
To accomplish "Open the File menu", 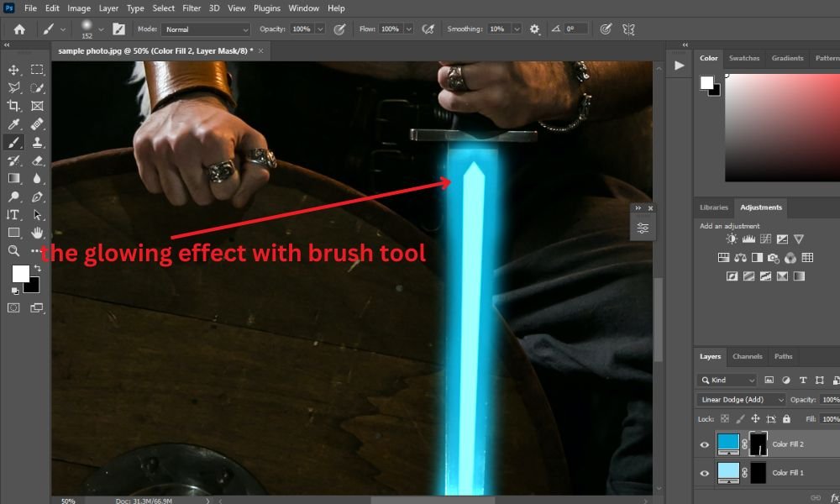I will (x=30, y=8).
